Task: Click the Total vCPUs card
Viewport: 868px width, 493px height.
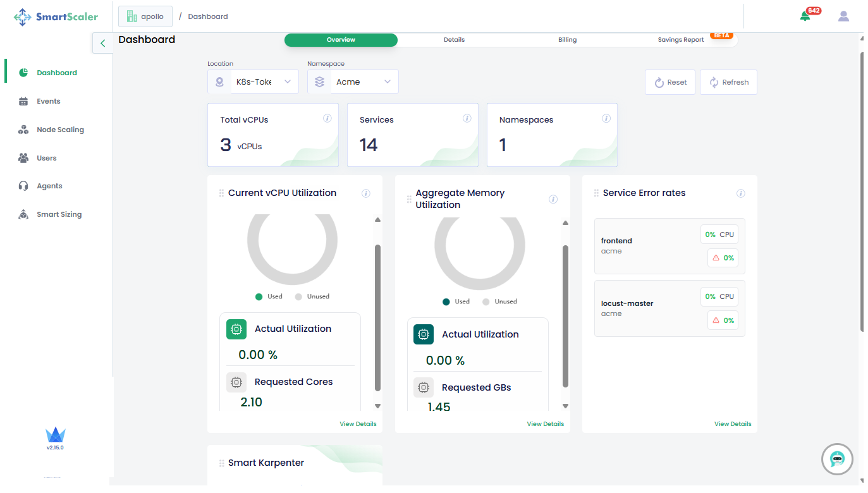Action: 273,135
